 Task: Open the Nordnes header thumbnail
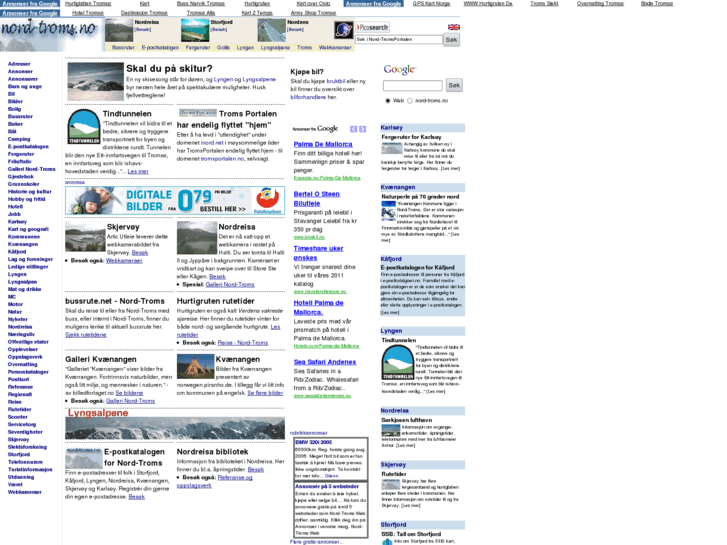click(x=272, y=31)
